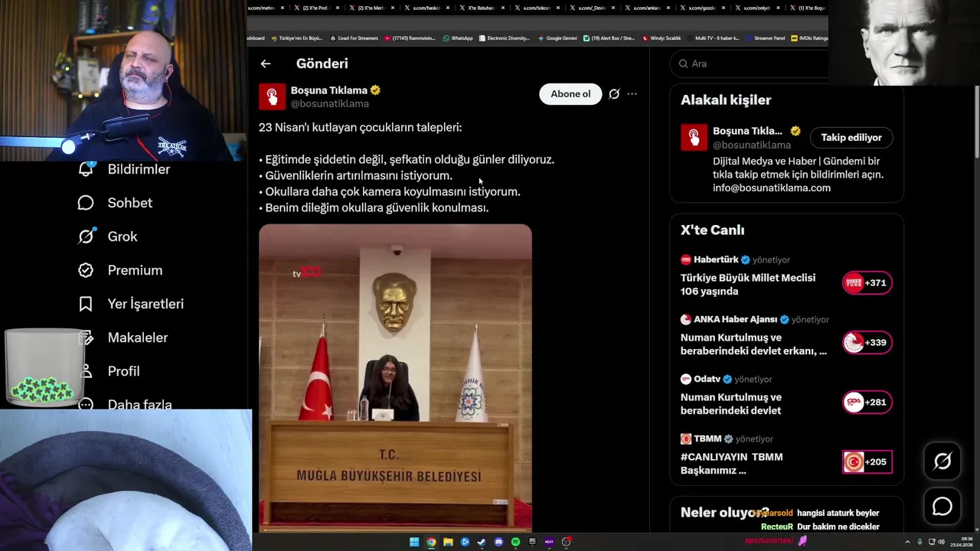The height and width of the screenshot is (551, 980).
Task: Open TBMM #CANLIYAYIN broadcast
Action: point(731,464)
